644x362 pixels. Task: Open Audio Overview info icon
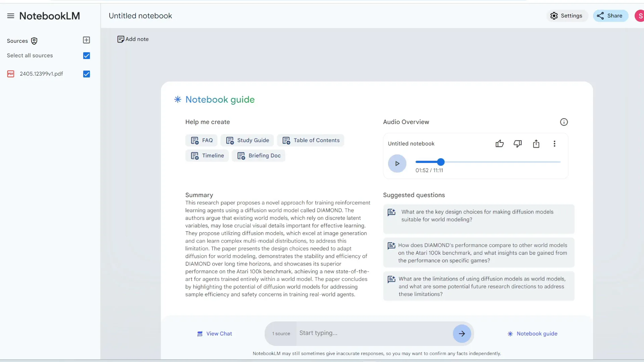(x=564, y=122)
